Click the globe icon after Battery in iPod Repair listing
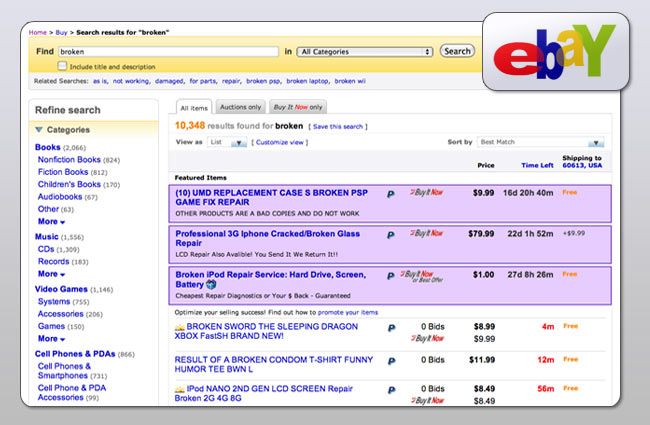Screen dimensions: 650x425 [x=211, y=284]
